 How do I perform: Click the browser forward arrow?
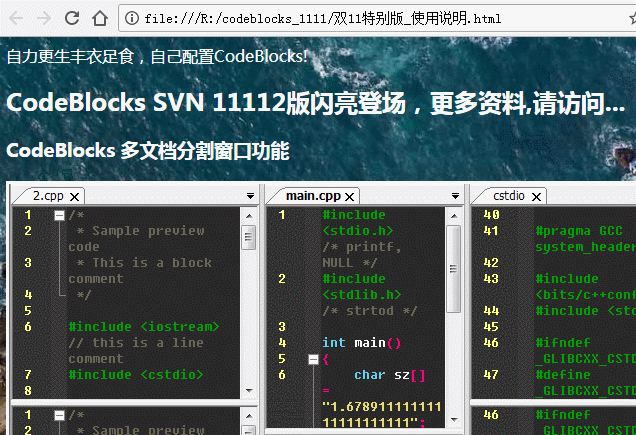click(x=44, y=18)
